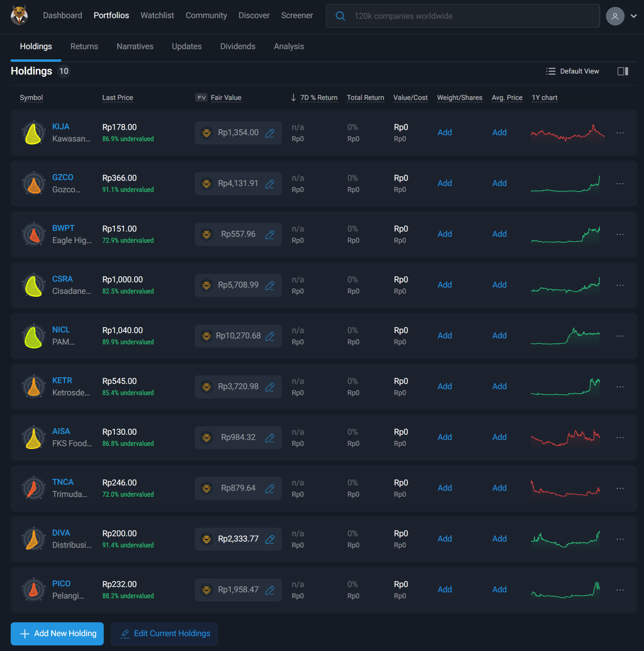
Task: Edit the KIJA fair value pencil icon
Action: point(270,133)
